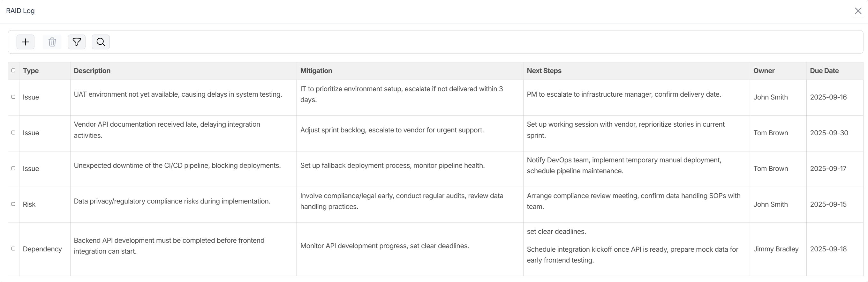Open the filter options
Image resolution: width=868 pixels, height=282 pixels.
[x=77, y=42]
